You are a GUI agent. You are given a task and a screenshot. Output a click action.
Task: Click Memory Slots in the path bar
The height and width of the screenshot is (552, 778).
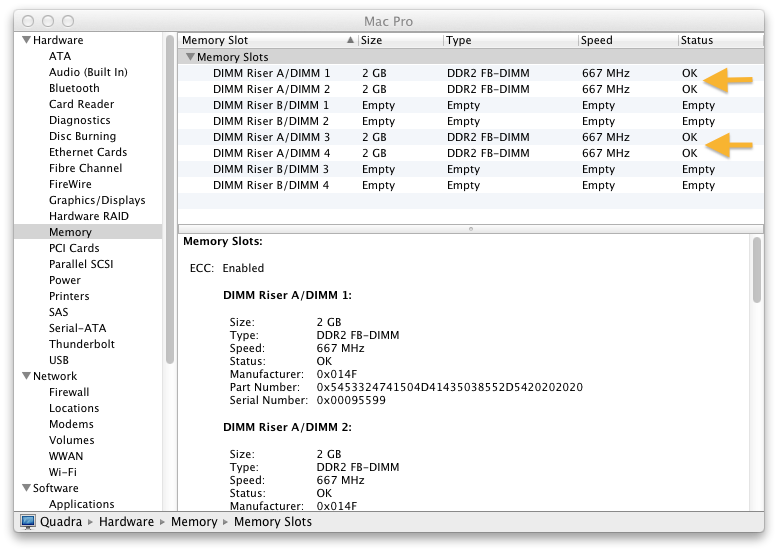(273, 522)
